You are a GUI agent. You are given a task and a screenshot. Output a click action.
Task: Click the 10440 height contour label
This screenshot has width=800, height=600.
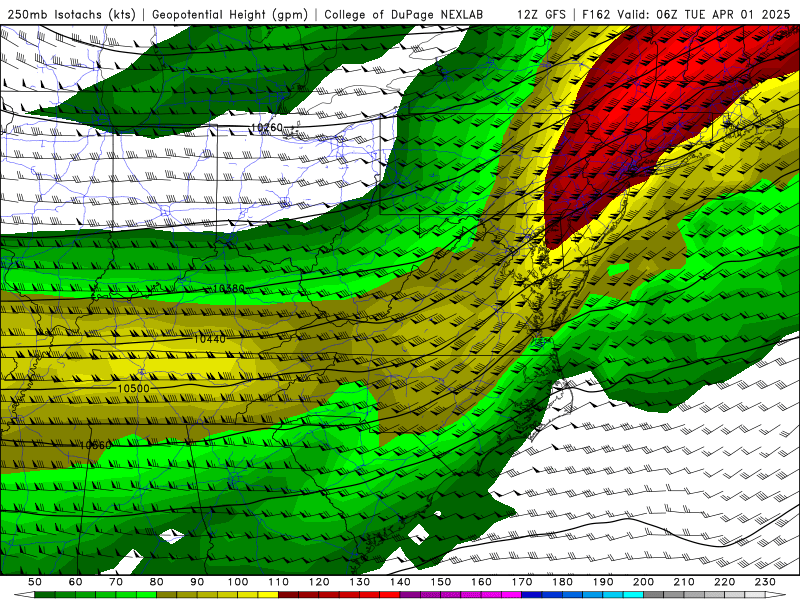coord(210,339)
